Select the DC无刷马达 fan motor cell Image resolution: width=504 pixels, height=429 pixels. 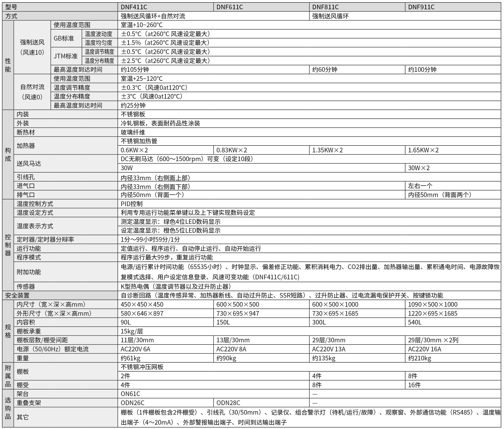pos(309,159)
